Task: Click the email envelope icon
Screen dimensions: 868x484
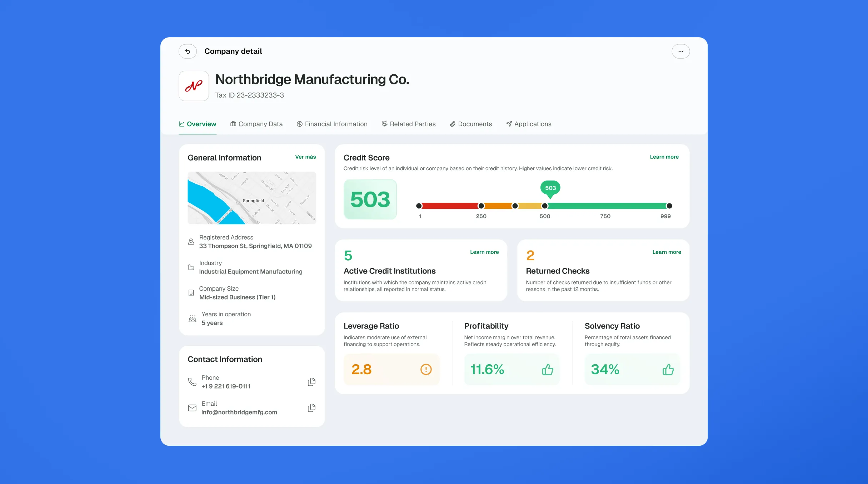Action: coord(192,408)
